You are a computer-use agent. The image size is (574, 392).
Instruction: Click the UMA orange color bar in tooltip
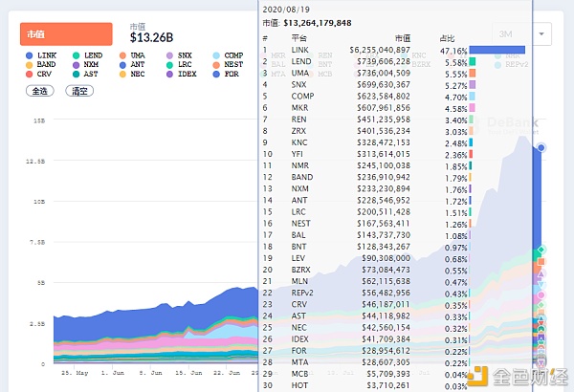[x=473, y=73]
